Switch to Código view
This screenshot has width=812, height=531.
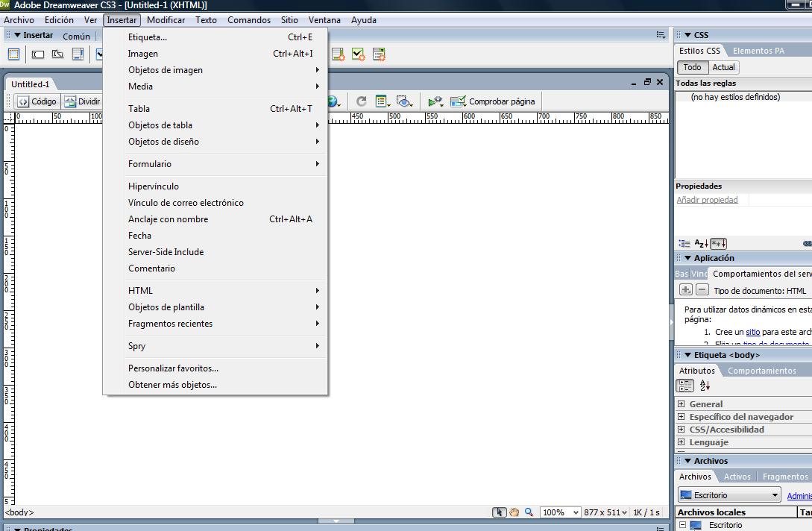(37, 101)
